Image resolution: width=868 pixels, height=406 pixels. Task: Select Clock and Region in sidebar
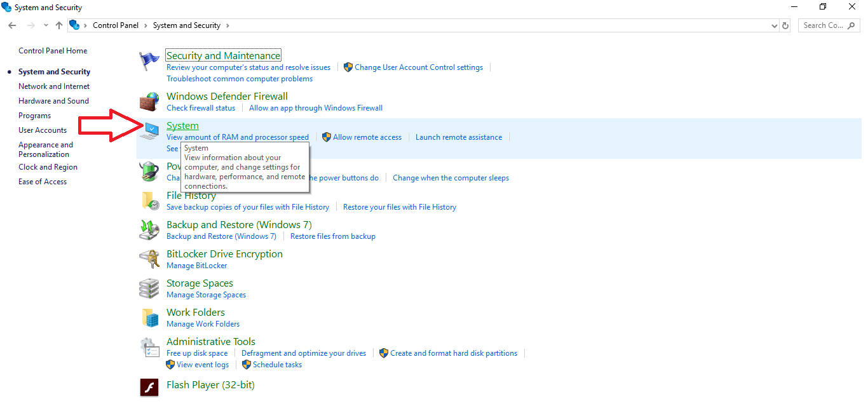click(48, 167)
